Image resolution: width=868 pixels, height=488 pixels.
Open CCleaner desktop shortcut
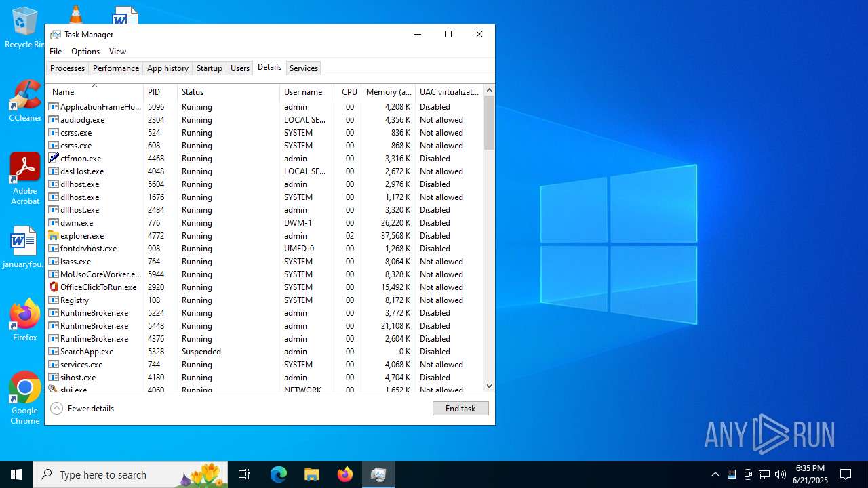coord(25,101)
